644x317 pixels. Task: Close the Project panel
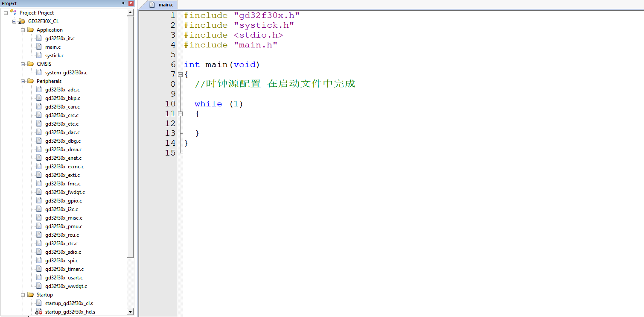point(131,3)
